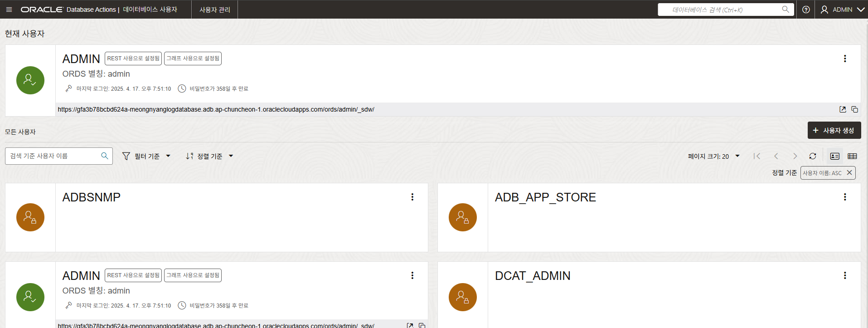
Task: Open kebab menu for ADMIN in all users list
Action: pos(412,275)
